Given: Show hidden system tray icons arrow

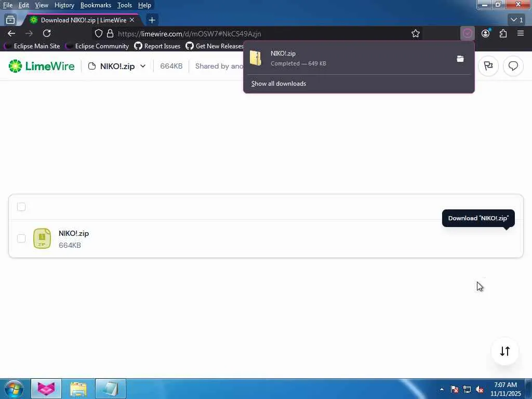Looking at the screenshot, I should pos(442,389).
